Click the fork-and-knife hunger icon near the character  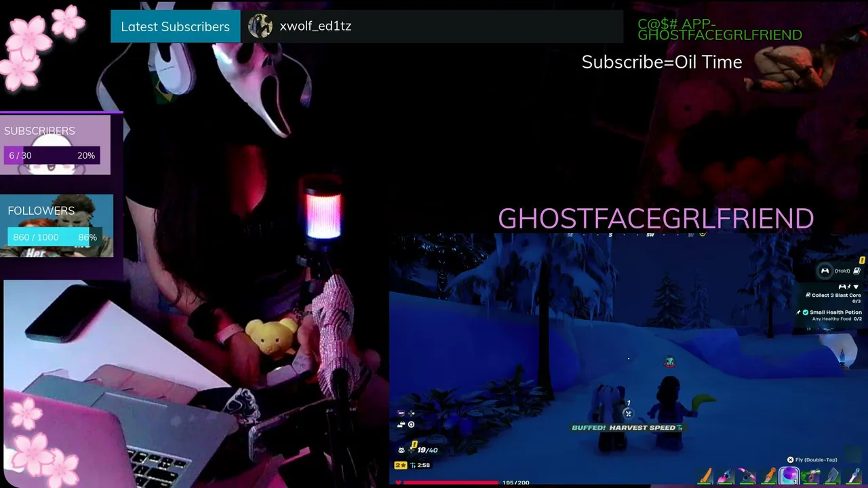pos(628,413)
